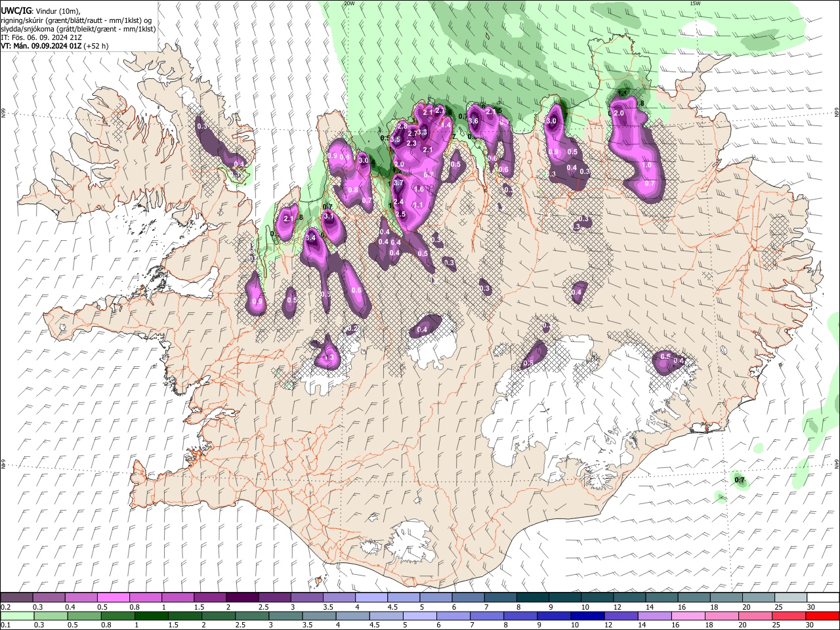The height and width of the screenshot is (630, 840).
Task: Click the 1.1 snowfall value on the map
Action: click(x=417, y=205)
